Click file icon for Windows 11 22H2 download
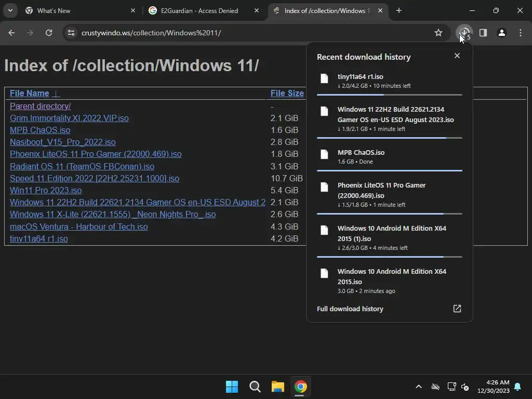Screen dimensions: 532x399 click(x=324, y=111)
